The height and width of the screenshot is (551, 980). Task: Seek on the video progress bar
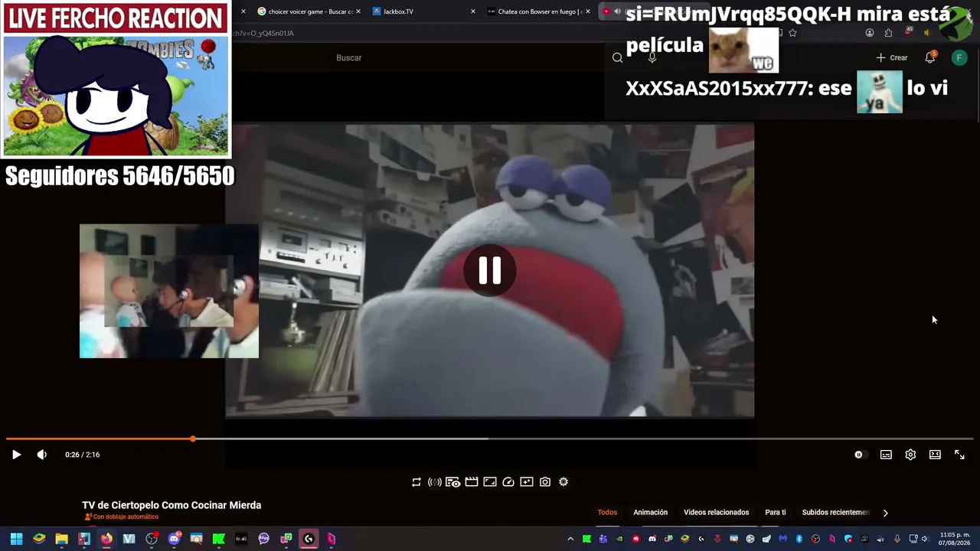490,439
